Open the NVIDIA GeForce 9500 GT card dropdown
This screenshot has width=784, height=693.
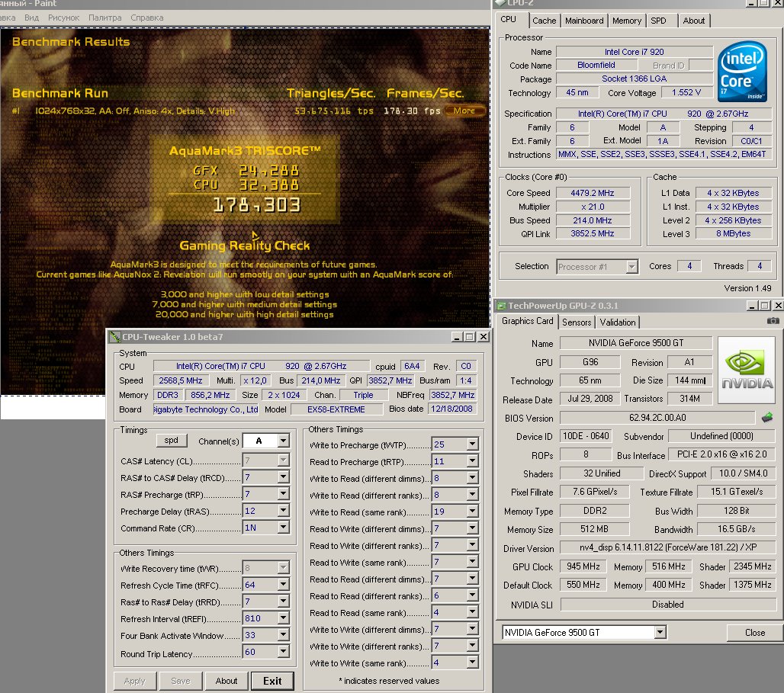pyautogui.click(x=660, y=633)
